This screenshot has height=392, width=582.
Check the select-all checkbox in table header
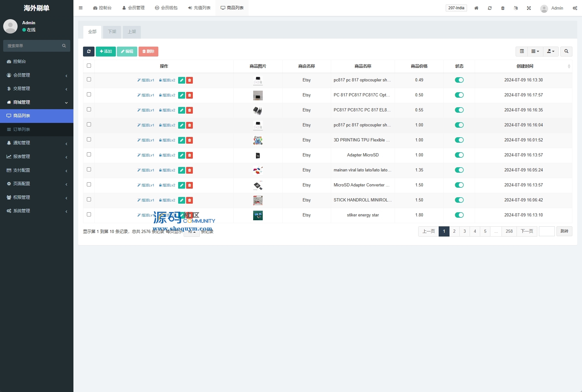tap(89, 66)
